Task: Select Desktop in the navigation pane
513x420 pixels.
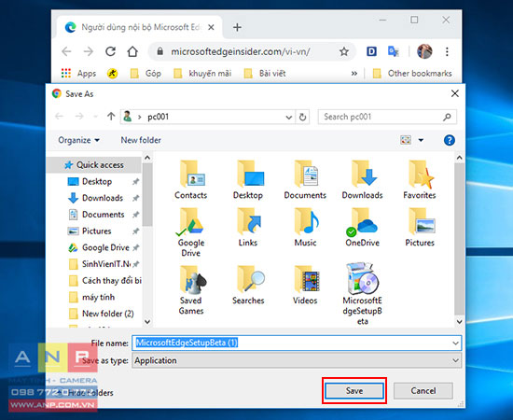Action: [97, 181]
